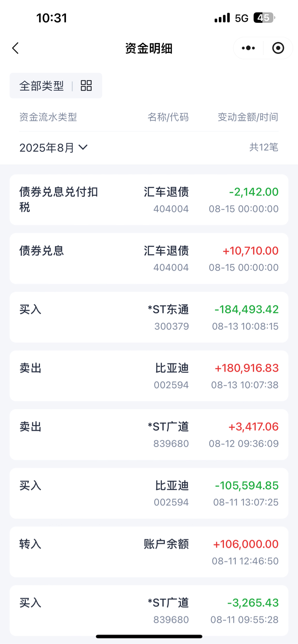The width and height of the screenshot is (298, 644).
Task: Open the 全部类型 filter
Action: [42, 86]
